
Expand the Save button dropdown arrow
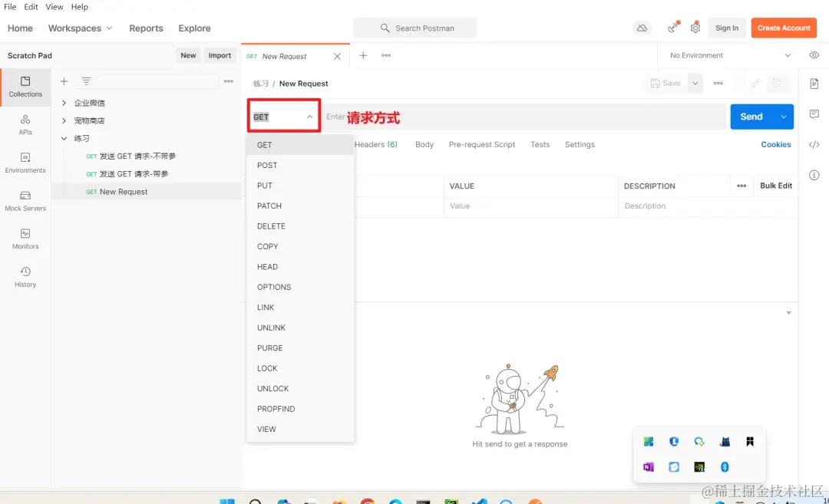coord(695,84)
